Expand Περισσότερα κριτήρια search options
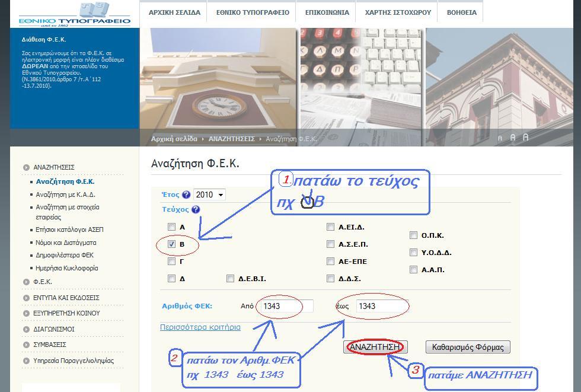The width and height of the screenshot is (581, 392). [200, 327]
